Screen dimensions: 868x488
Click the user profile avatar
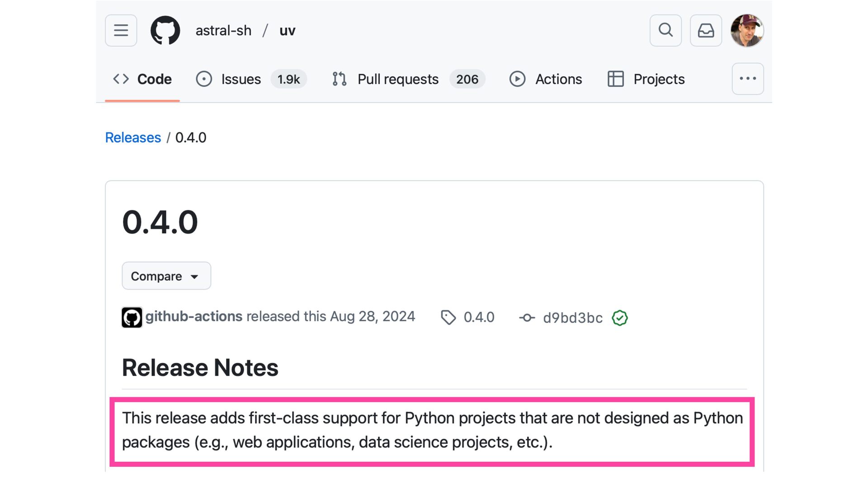tap(747, 30)
